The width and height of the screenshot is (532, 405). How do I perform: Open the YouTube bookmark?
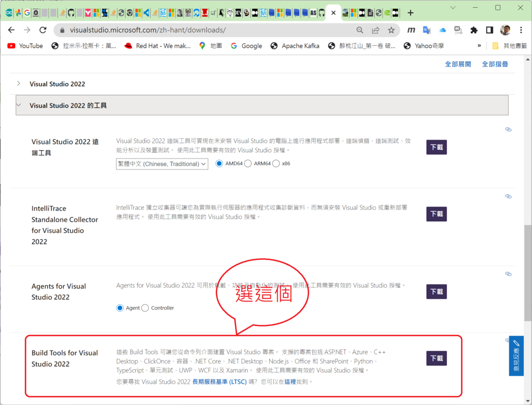25,46
